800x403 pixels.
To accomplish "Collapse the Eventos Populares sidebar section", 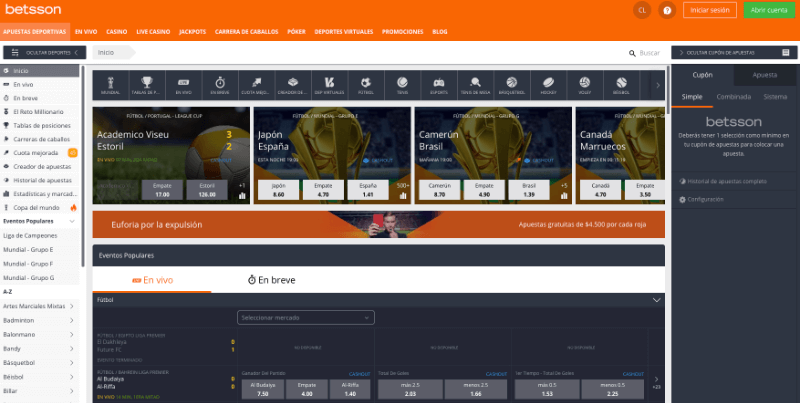I will pos(72,221).
